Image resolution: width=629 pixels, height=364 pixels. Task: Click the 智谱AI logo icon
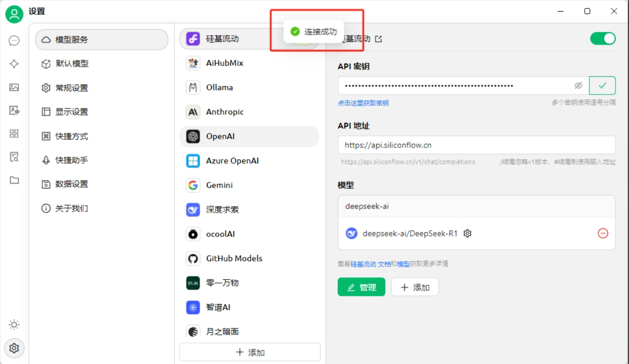click(x=193, y=307)
